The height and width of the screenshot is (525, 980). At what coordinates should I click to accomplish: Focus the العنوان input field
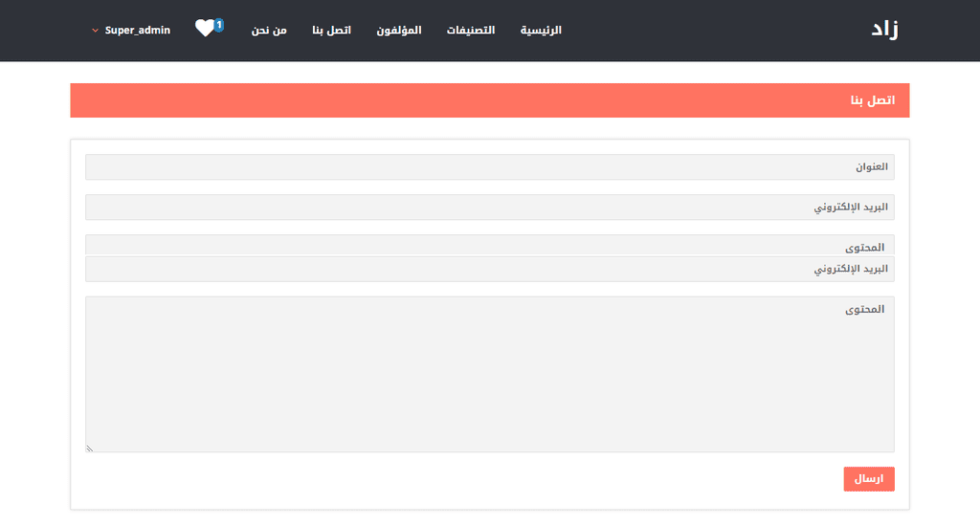tap(489, 166)
